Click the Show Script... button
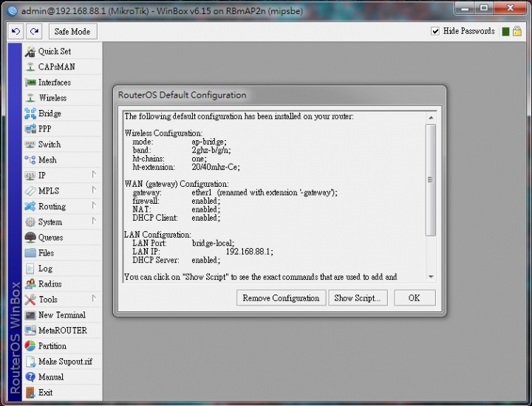This screenshot has height=406, width=532. click(x=358, y=298)
